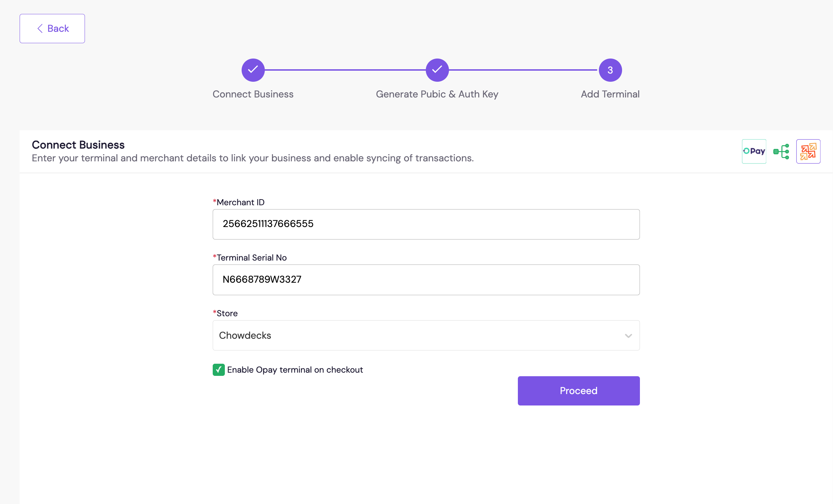The height and width of the screenshot is (504, 833).
Task: Click the OPay logo icon
Action: click(754, 151)
